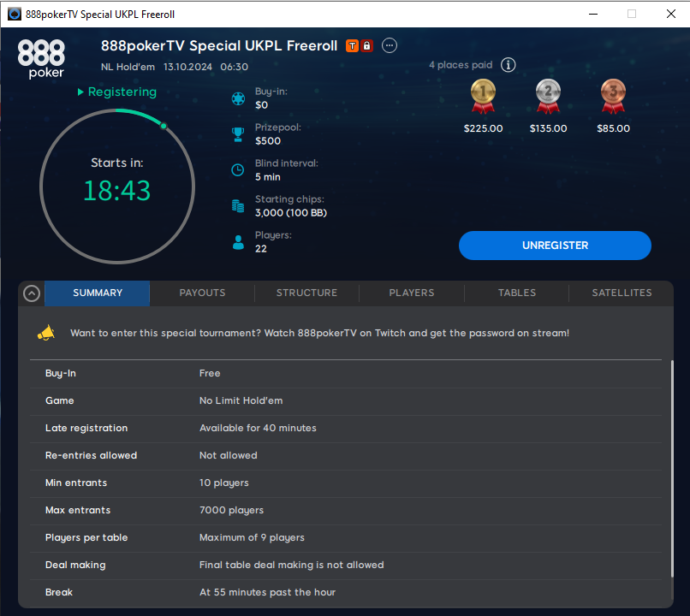This screenshot has height=616, width=690.
Task: Click the No Limit Hold'em game value
Action: pyautogui.click(x=241, y=400)
